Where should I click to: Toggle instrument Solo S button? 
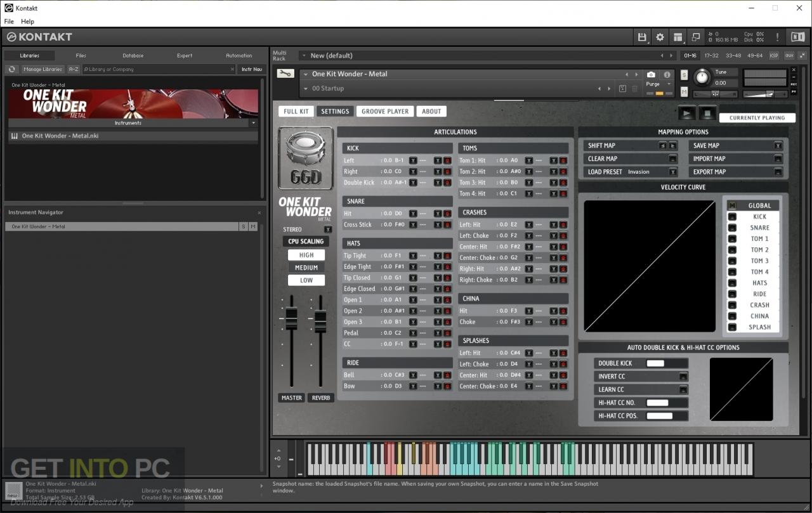point(684,75)
